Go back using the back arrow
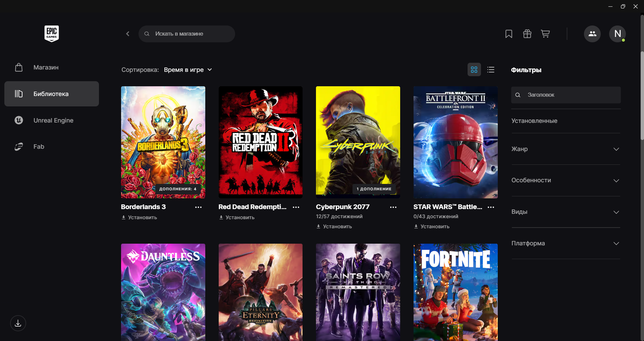 128,34
